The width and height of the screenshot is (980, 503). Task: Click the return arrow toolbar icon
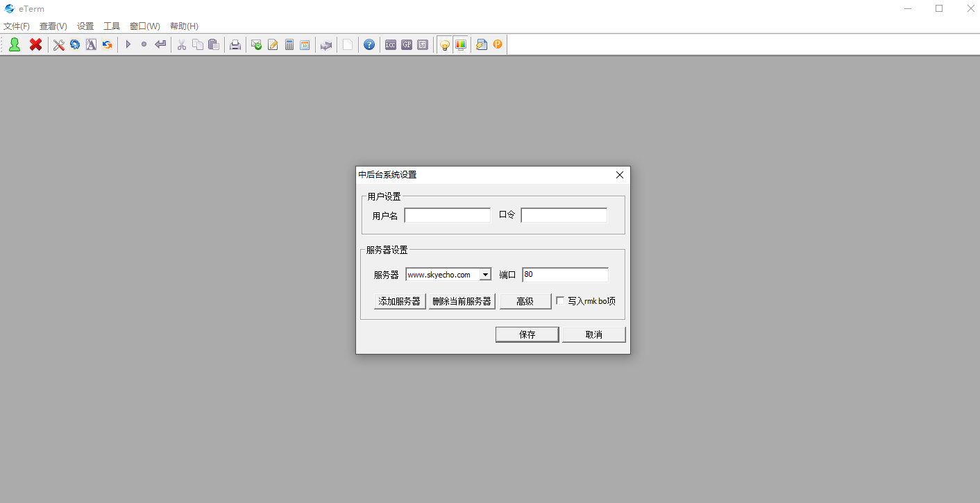160,44
